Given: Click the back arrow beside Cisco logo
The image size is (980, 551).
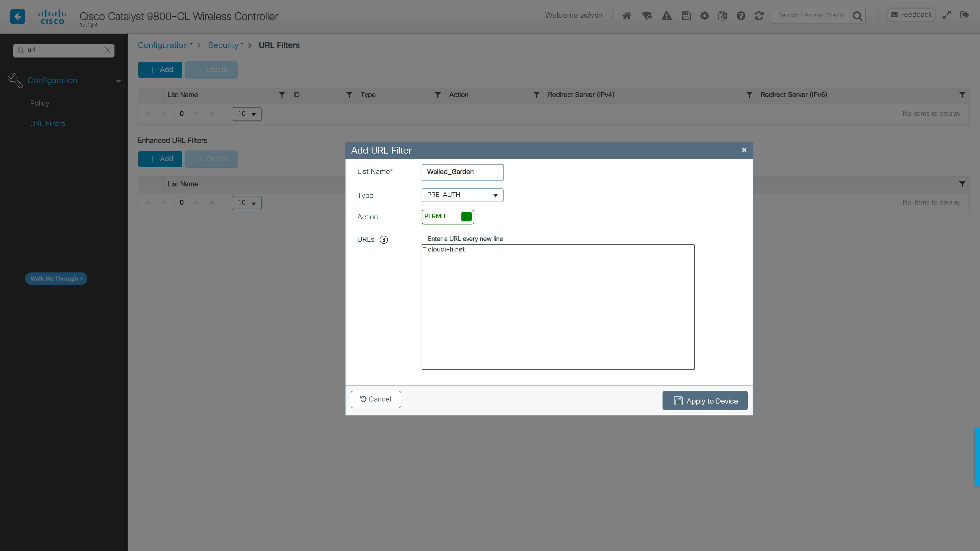Looking at the screenshot, I should [x=18, y=16].
